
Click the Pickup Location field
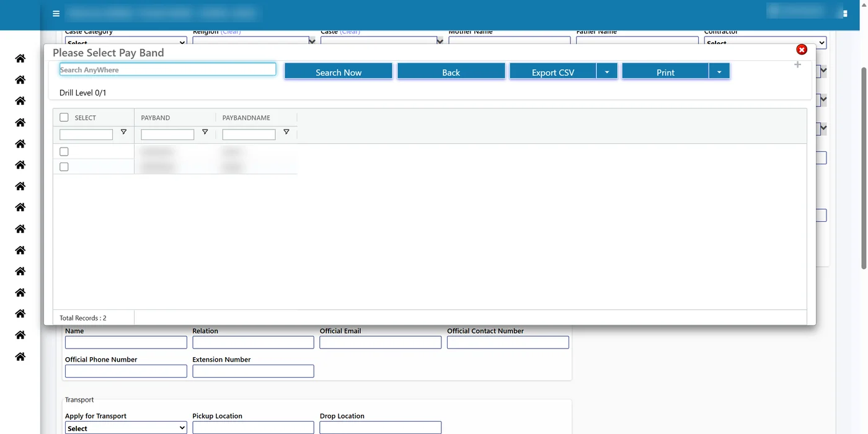[253, 428]
